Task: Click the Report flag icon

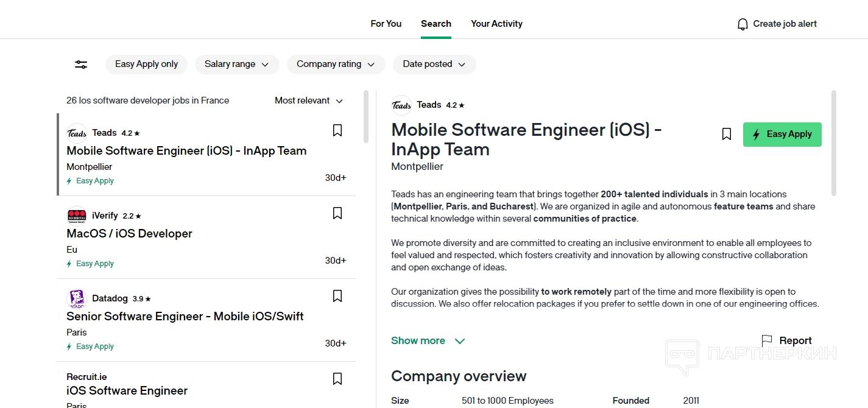Action: coord(767,340)
